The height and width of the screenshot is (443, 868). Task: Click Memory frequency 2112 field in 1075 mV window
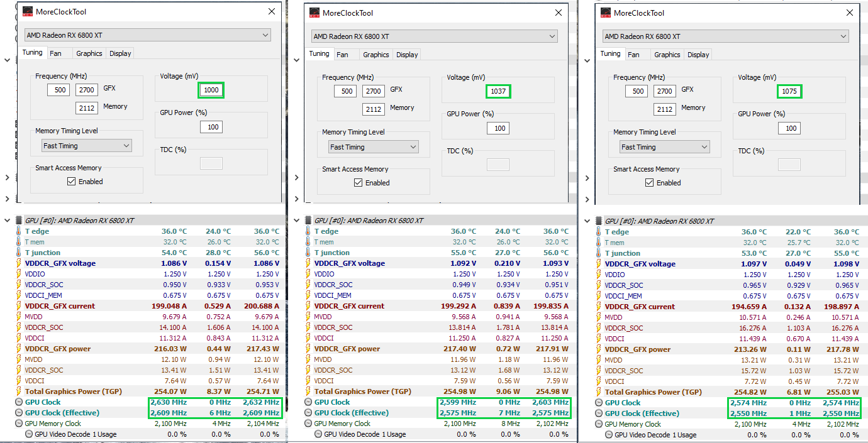tap(665, 109)
